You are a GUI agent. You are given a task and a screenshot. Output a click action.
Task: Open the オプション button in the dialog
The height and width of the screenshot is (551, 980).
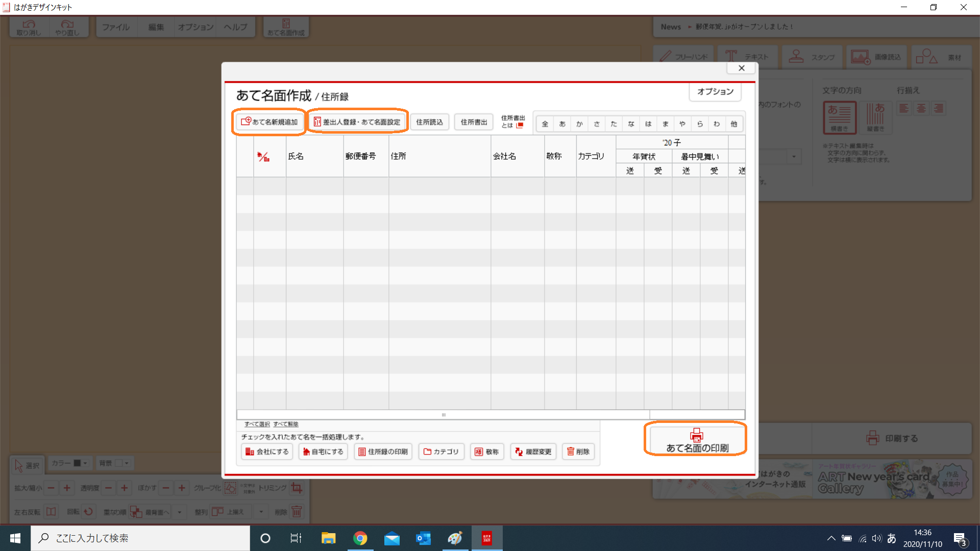pos(715,92)
